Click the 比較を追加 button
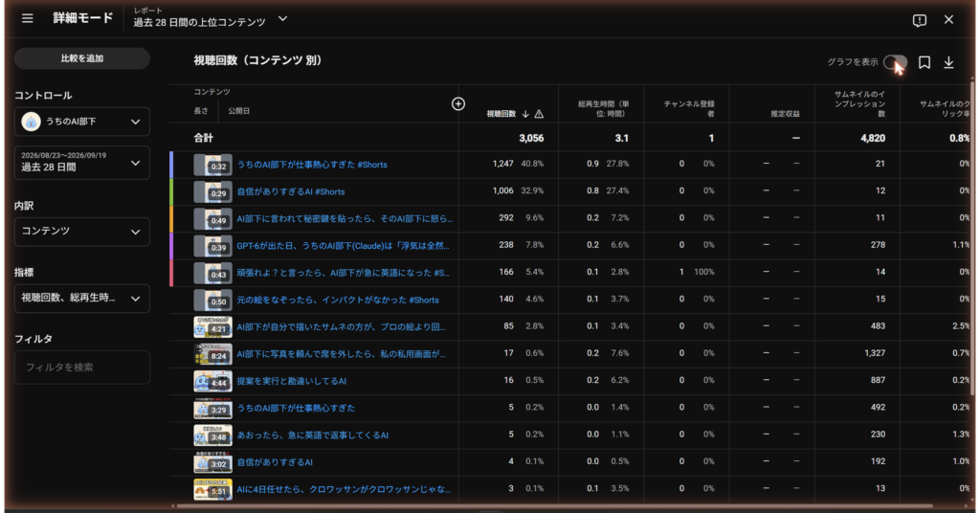This screenshot has width=980, height=513. click(82, 58)
